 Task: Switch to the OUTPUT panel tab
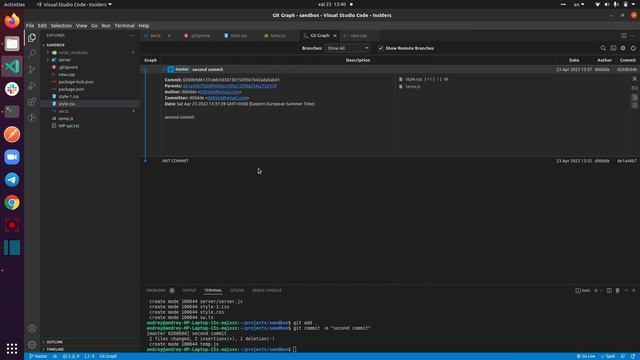coord(189,291)
